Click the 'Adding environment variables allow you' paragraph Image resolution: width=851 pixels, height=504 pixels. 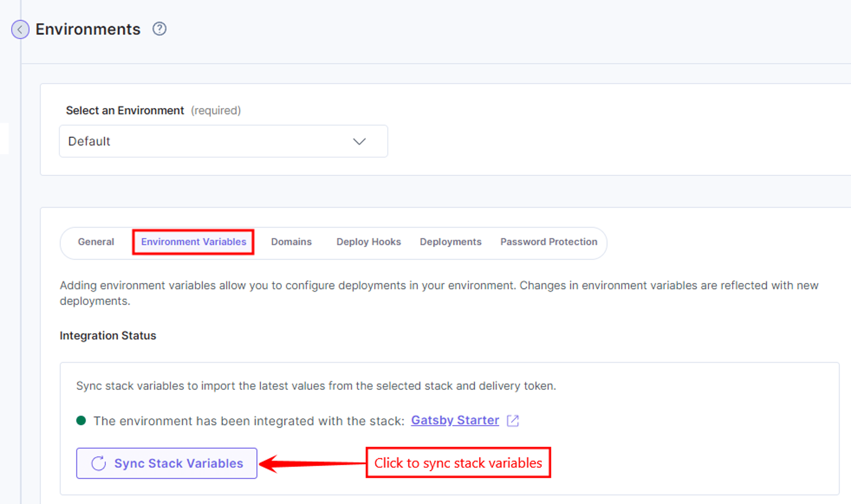pyautogui.click(x=439, y=293)
